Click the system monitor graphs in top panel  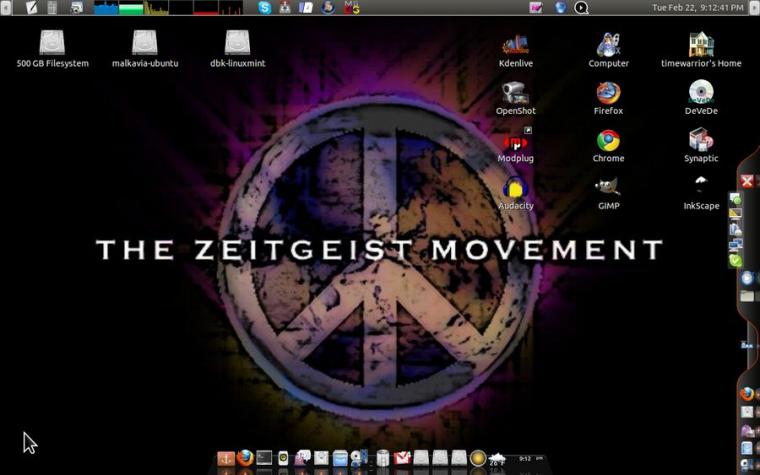168,7
